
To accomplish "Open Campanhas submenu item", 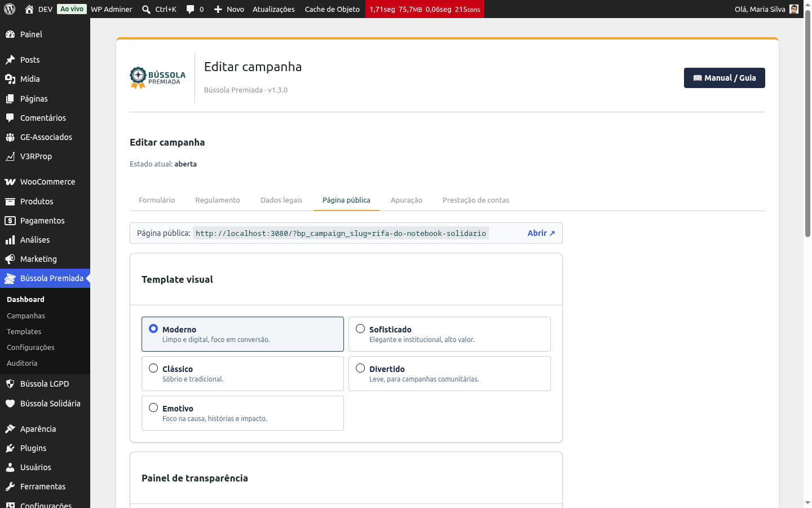I will tap(26, 316).
